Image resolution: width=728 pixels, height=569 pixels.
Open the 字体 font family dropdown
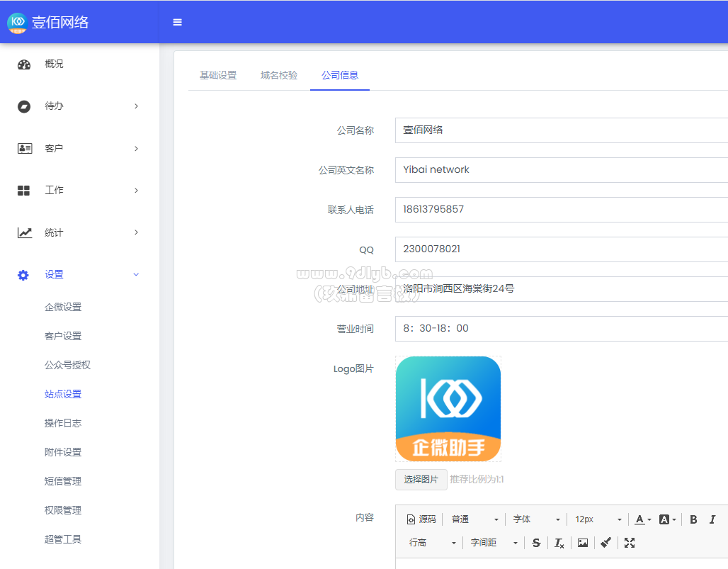tap(537, 519)
